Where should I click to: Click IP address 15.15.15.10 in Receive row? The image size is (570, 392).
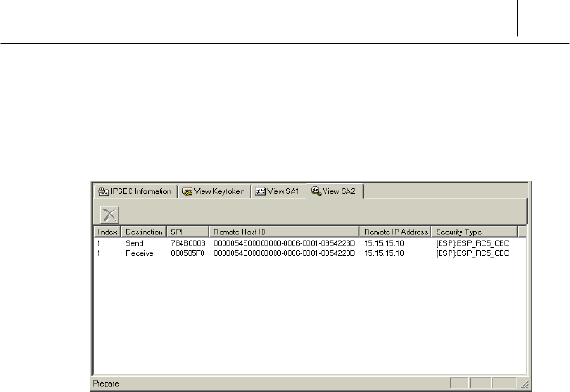384,253
